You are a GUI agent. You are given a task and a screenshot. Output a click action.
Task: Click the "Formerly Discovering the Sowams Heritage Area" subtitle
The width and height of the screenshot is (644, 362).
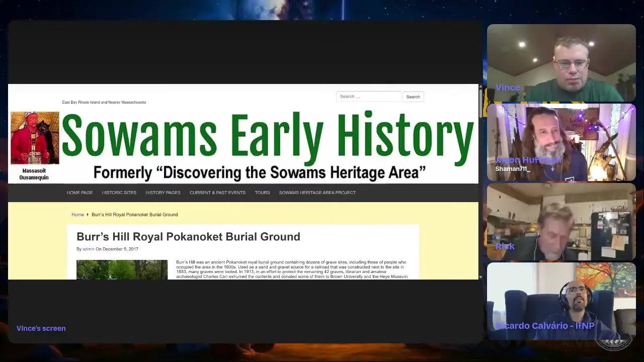pyautogui.click(x=260, y=172)
